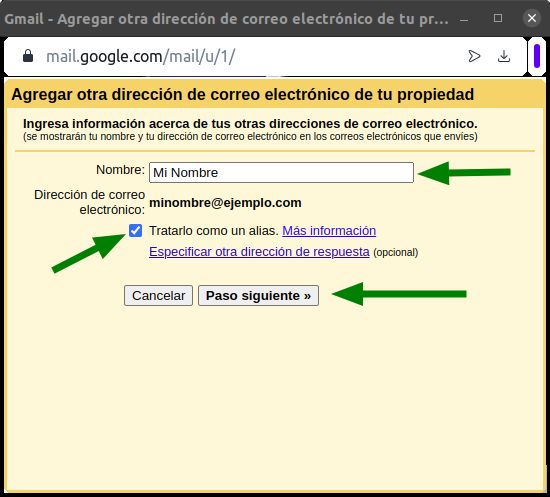Click the 'Nombre:' field label
Image resolution: width=550 pixels, height=497 pixels.
(x=120, y=170)
